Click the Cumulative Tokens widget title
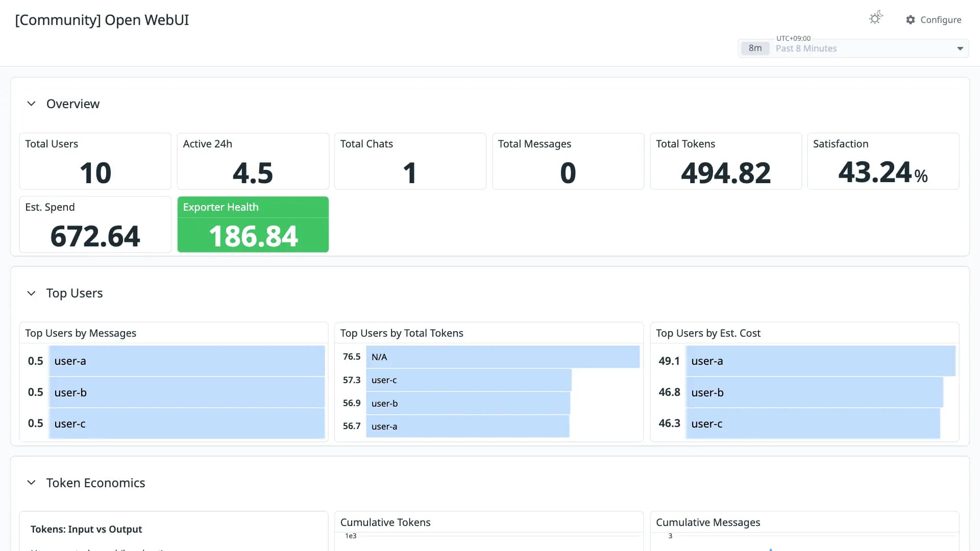Viewport: 980px width, 551px height. [385, 522]
